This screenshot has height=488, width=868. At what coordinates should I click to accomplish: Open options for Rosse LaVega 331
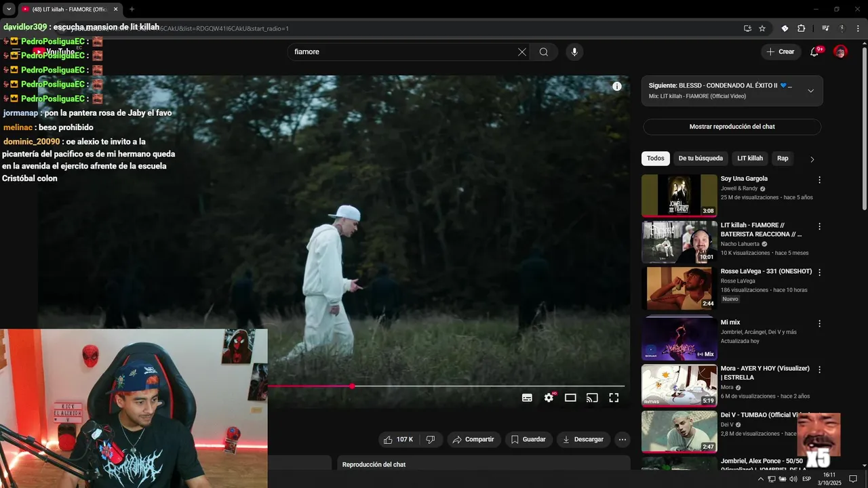pyautogui.click(x=819, y=272)
